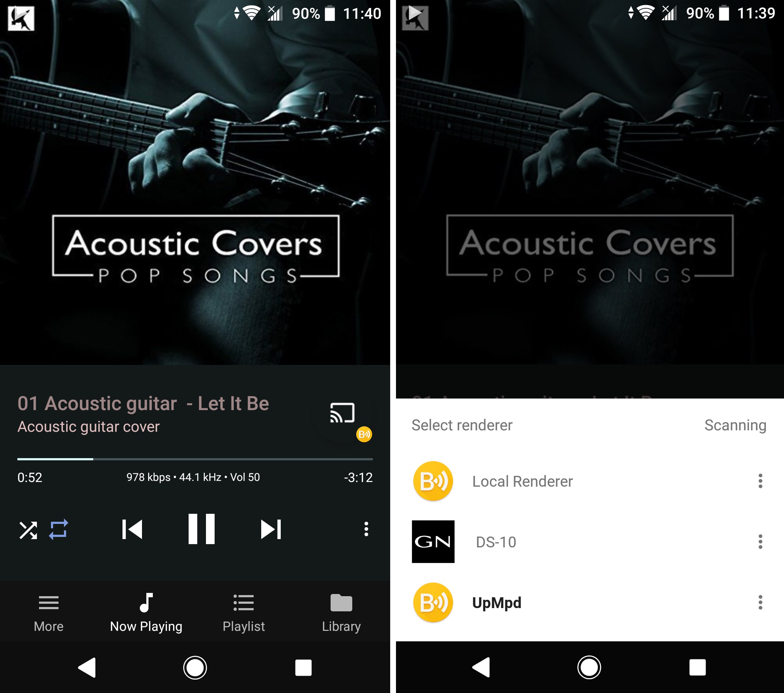The image size is (784, 693).
Task: Toggle DS-10 renderer selection
Action: pyautogui.click(x=589, y=542)
